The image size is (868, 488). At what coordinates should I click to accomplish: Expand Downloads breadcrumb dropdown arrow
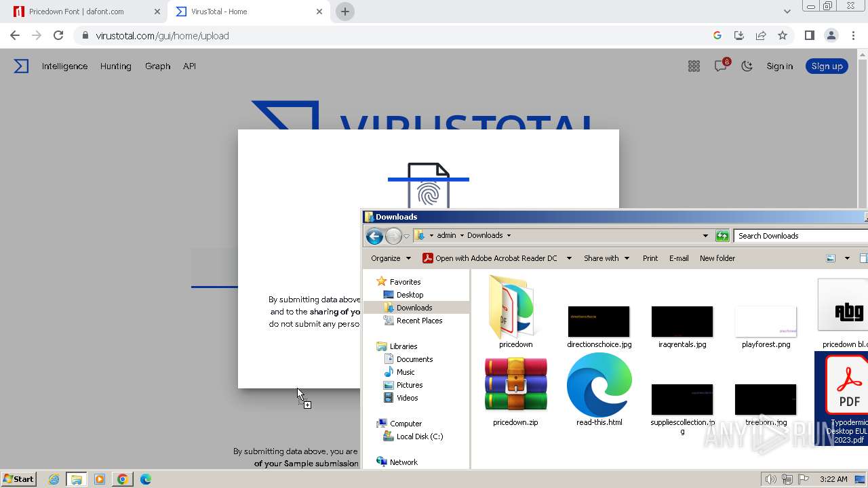pyautogui.click(x=509, y=236)
